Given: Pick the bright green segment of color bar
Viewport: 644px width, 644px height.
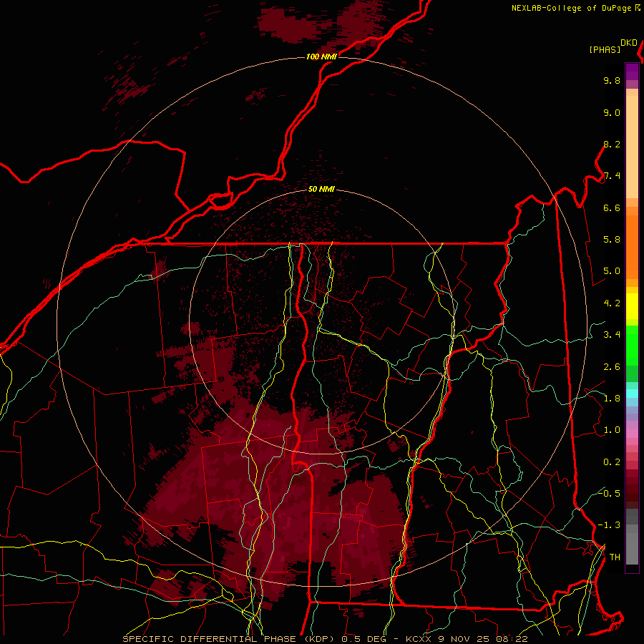Looking at the screenshot, I should coord(632,346).
